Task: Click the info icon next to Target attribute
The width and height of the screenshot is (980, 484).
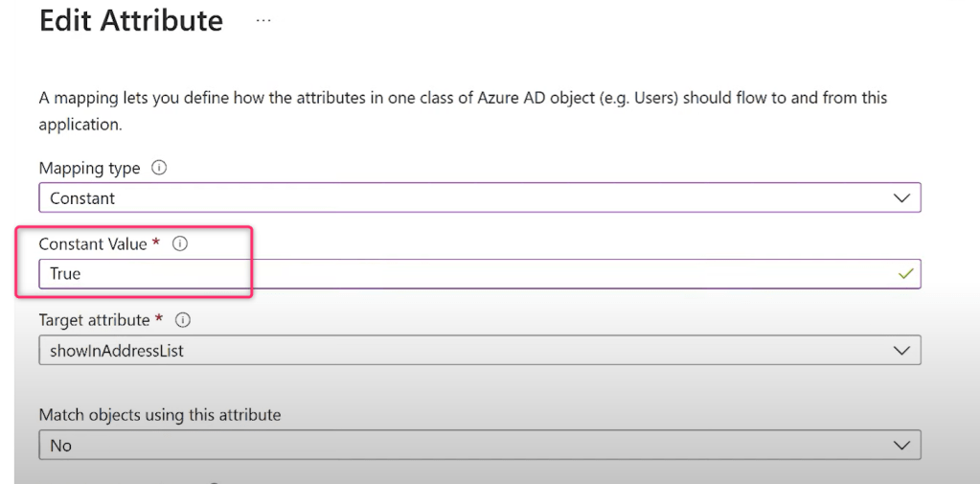Action: click(x=183, y=320)
